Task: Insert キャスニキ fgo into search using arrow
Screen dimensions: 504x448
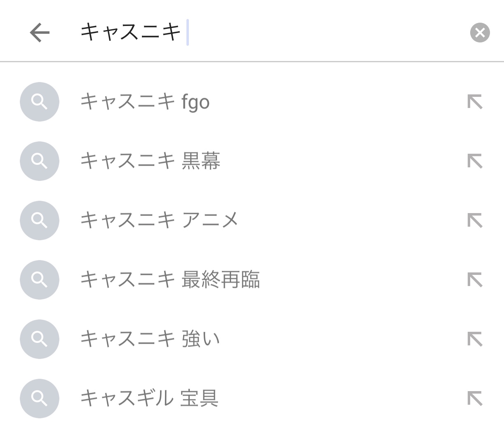Action: click(475, 102)
